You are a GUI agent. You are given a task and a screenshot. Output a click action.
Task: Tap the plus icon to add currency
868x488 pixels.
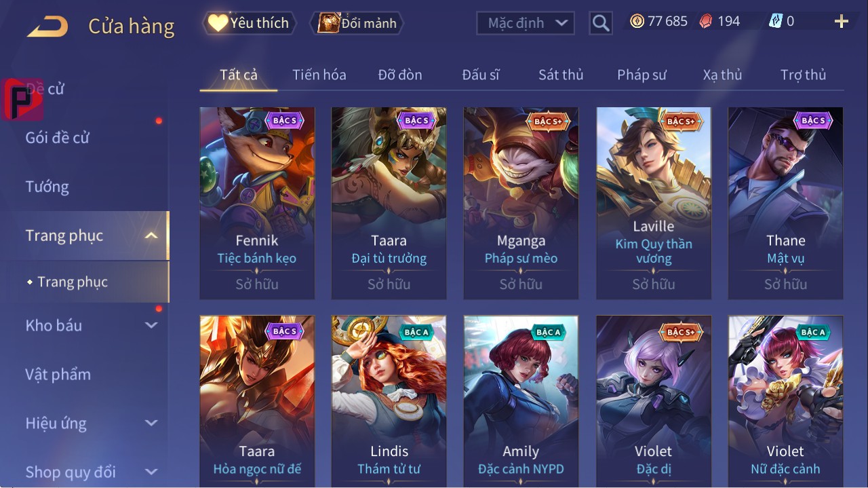coord(842,22)
